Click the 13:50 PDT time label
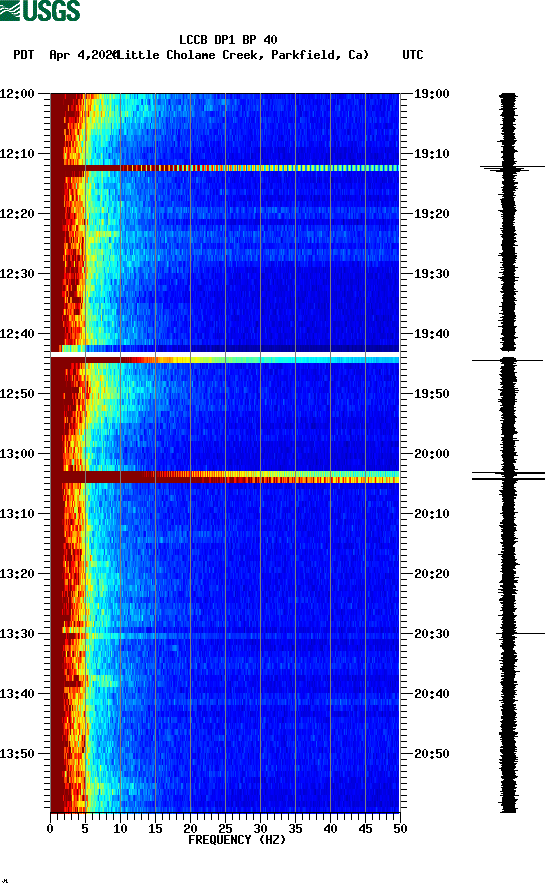The image size is (552, 892). (x=17, y=754)
